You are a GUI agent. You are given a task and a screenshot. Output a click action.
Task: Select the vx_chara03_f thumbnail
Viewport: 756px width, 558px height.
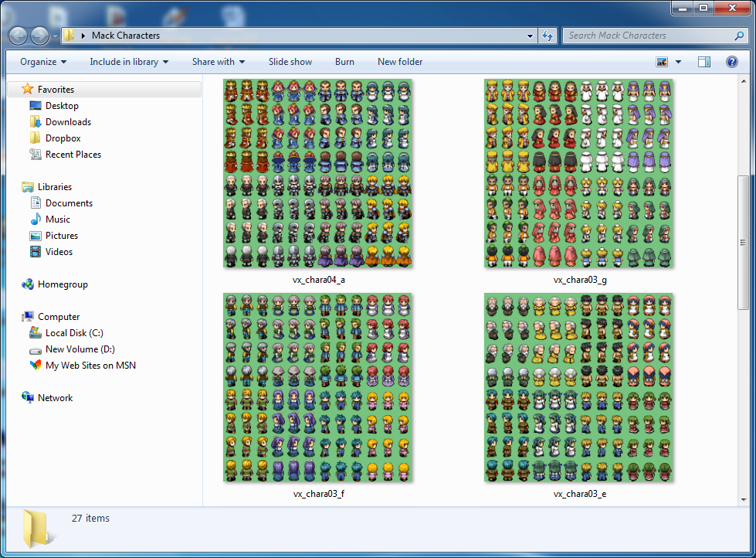[x=317, y=387]
